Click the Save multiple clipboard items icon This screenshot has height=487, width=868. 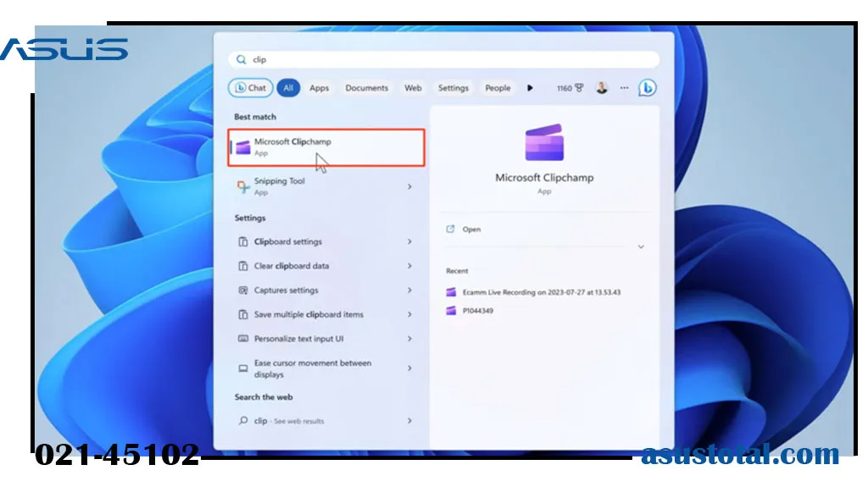(x=243, y=314)
